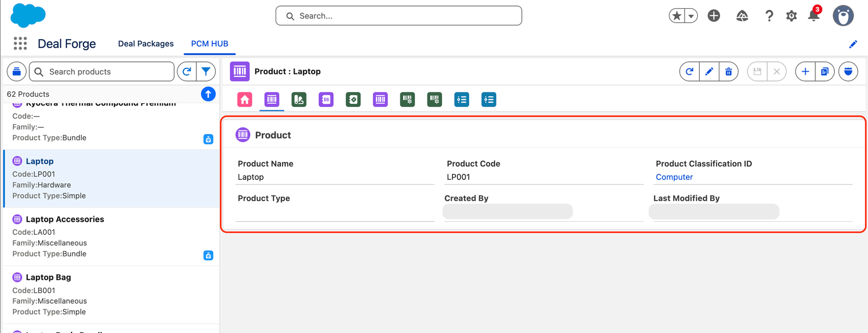Switch to the Deal Packages tab
The height and width of the screenshot is (333, 868).
coord(146,43)
